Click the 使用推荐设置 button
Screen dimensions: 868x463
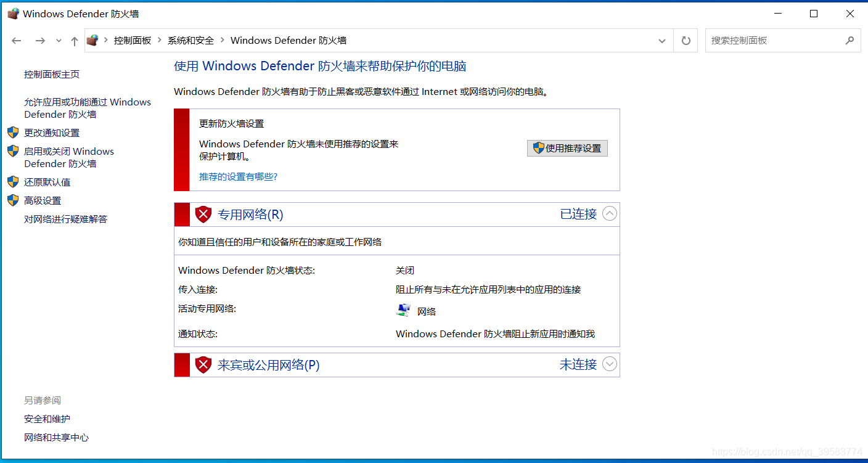[x=567, y=148]
